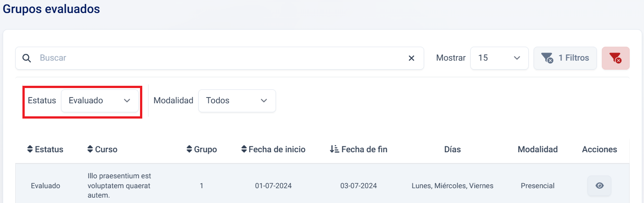
Task: Select the row with Grupo 1
Action: [x=202, y=186]
